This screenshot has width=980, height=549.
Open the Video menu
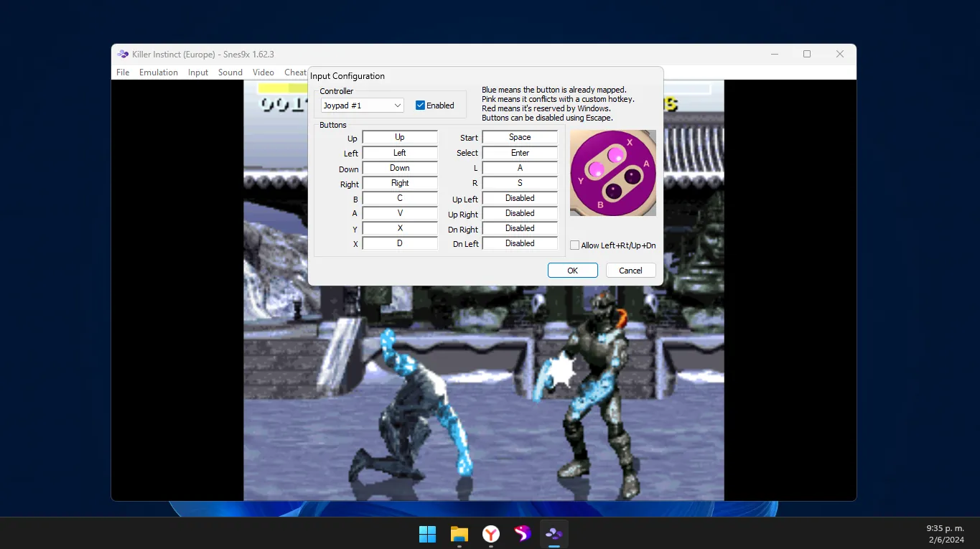pos(263,72)
